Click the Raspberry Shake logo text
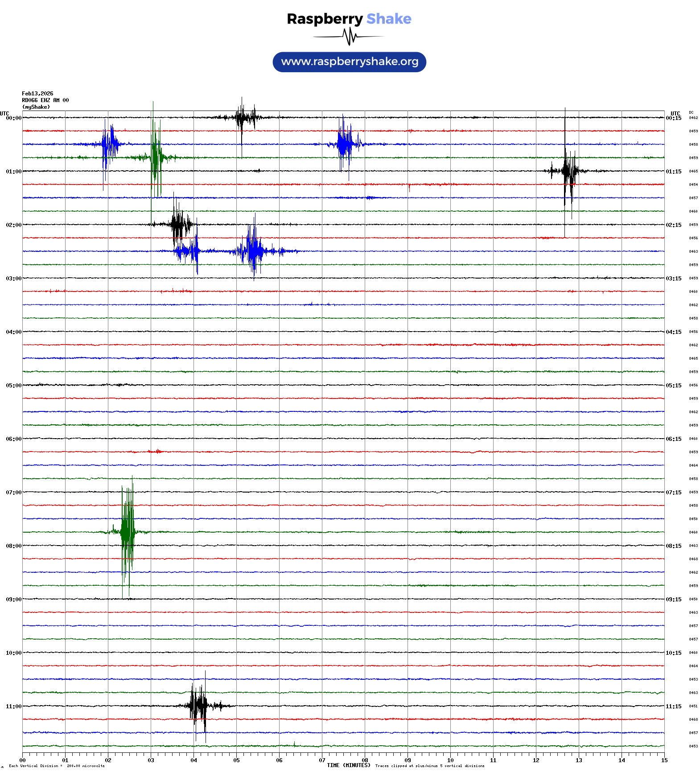Viewport: 700px width, 772px height. point(349,19)
